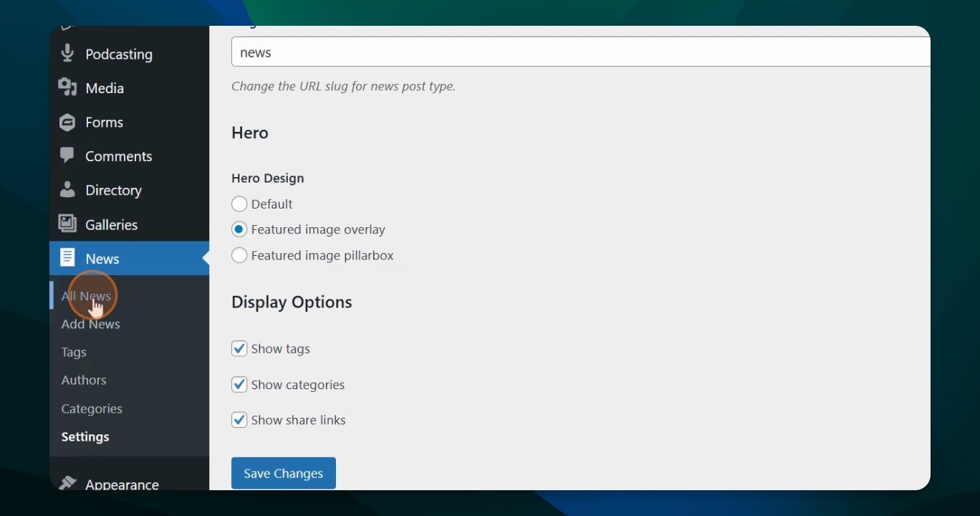This screenshot has height=516, width=980.
Task: Open All News submenu item
Action: [86, 296]
